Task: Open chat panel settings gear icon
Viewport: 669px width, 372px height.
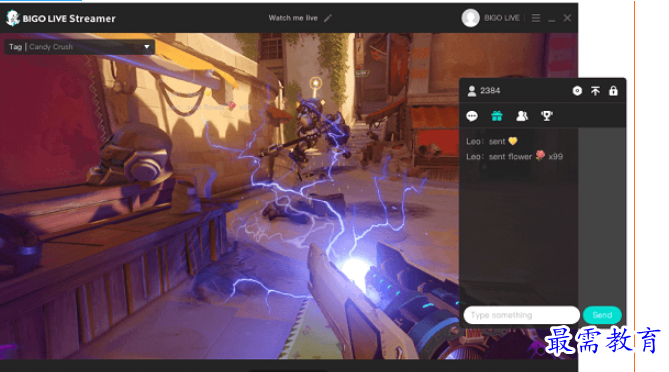Action: tap(577, 91)
